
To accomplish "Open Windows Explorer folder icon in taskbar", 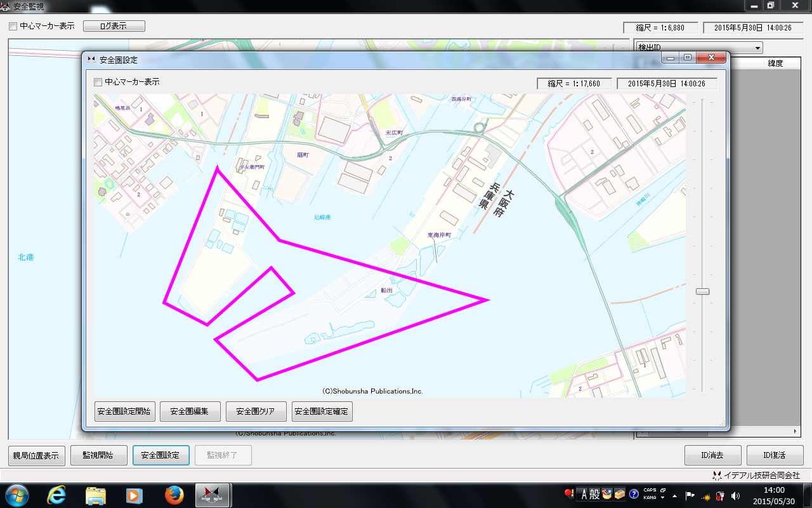I will click(96, 495).
